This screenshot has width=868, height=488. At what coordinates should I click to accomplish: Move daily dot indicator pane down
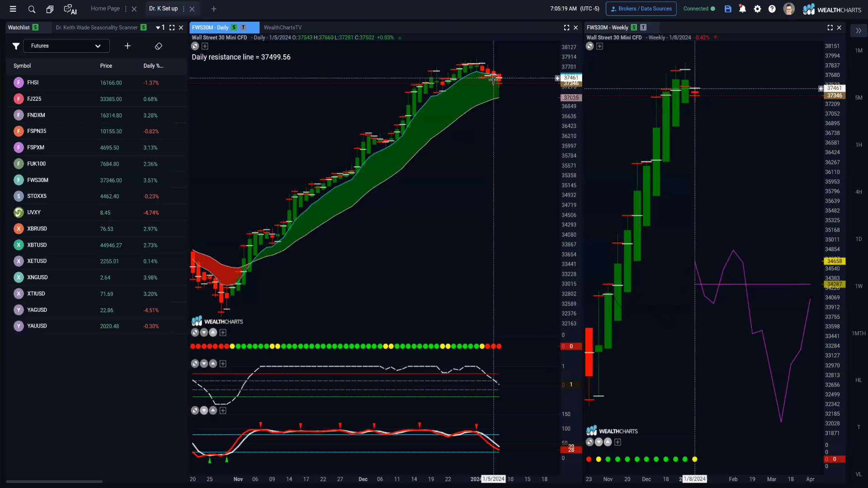point(204,333)
